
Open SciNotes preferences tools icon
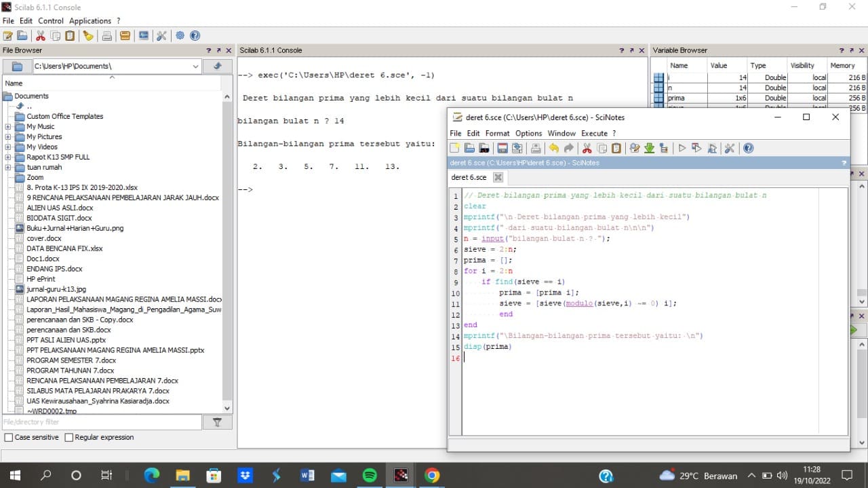[x=730, y=148]
